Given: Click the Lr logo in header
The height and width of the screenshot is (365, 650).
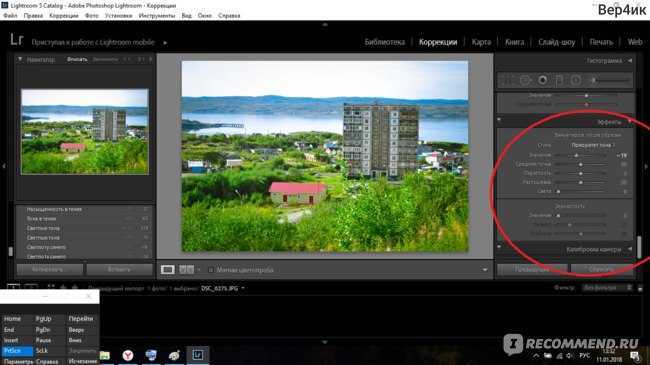Looking at the screenshot, I should [x=17, y=40].
